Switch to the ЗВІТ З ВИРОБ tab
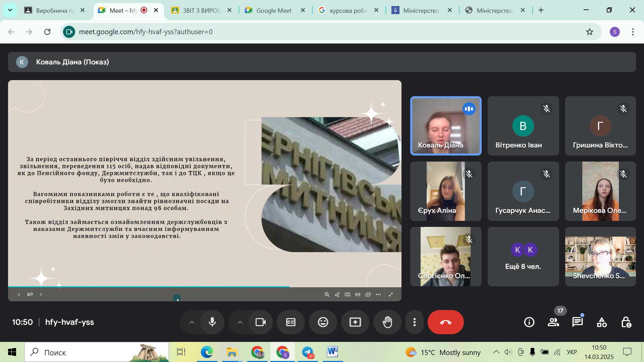 pos(201,10)
